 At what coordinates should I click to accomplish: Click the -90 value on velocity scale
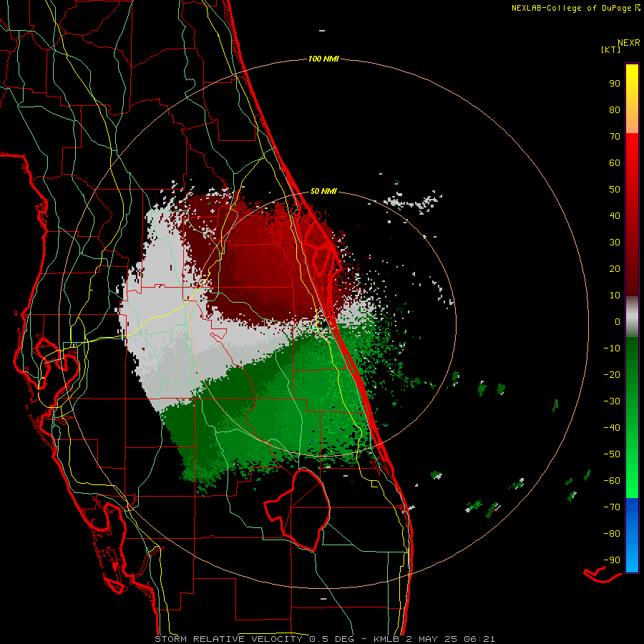click(x=612, y=560)
